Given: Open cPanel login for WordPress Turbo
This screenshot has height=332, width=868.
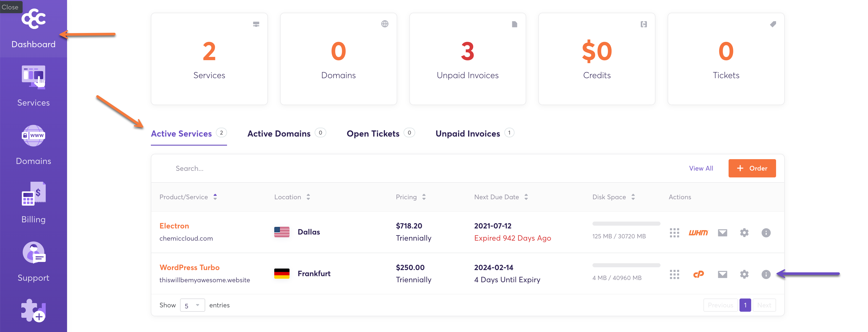Looking at the screenshot, I should coord(698,274).
